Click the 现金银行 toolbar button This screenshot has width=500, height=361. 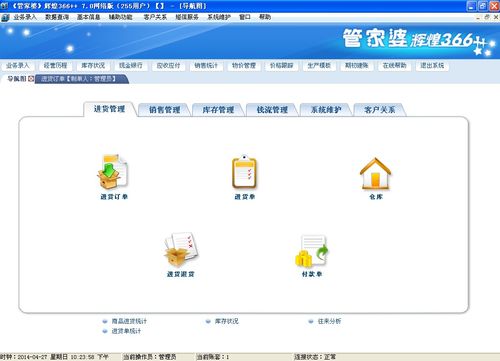click(x=131, y=66)
